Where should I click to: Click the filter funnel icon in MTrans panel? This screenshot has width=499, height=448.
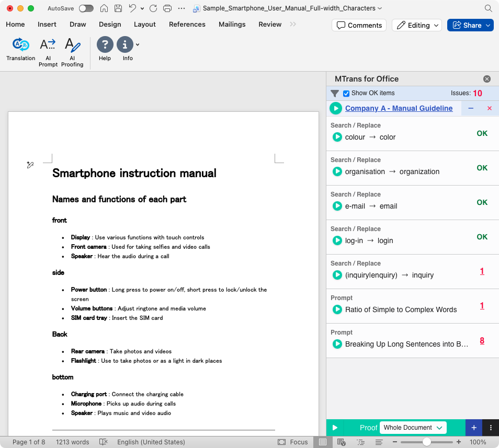[x=335, y=94]
